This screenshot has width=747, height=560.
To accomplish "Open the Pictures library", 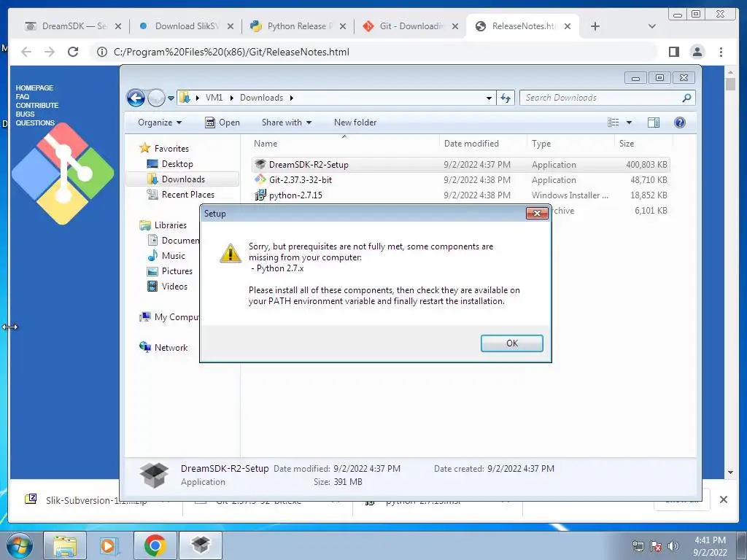I will [x=170, y=271].
